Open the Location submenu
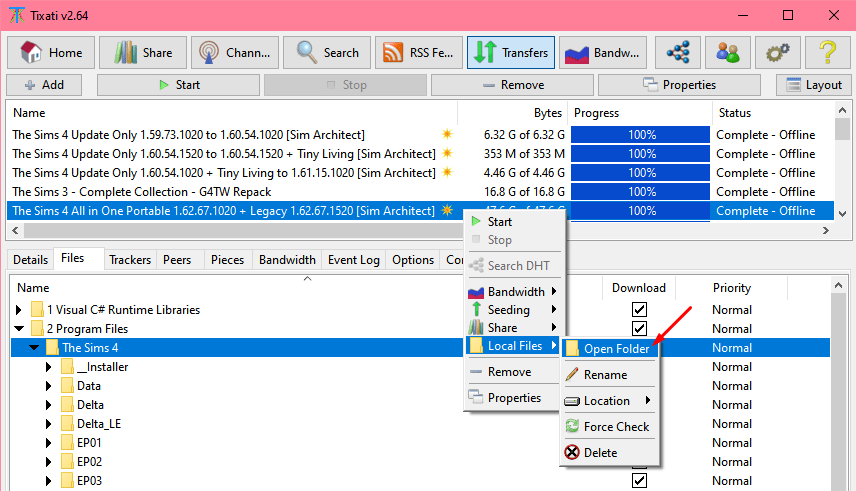This screenshot has height=491, width=856. coord(610,401)
